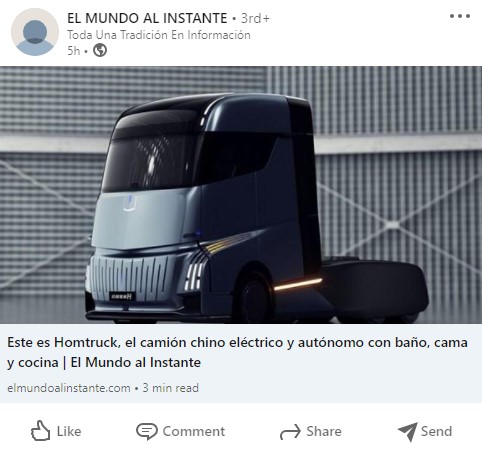Open the Este es Homtruck article headline
Image resolution: width=482 pixels, height=456 pixels.
click(237, 352)
